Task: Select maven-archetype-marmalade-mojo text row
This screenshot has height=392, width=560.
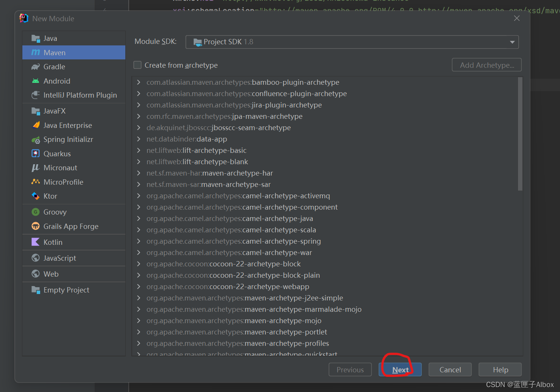Action: click(254, 309)
